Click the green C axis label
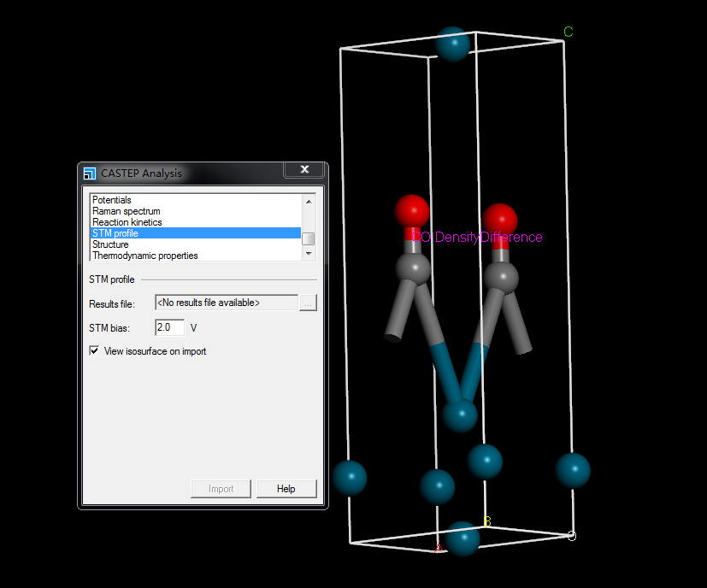707x588 pixels. (569, 32)
